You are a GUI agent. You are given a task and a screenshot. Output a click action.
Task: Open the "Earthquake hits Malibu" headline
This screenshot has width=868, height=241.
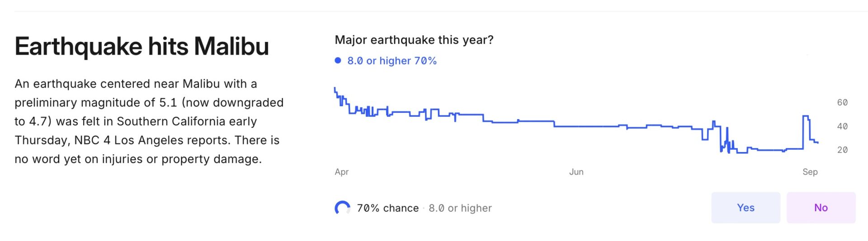(142, 46)
